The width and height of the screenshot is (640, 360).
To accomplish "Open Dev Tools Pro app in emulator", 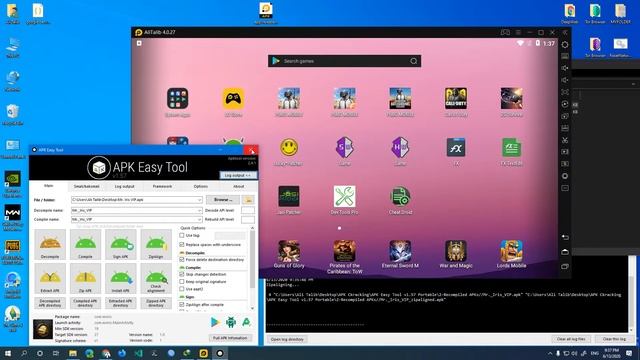I will pyautogui.click(x=344, y=196).
